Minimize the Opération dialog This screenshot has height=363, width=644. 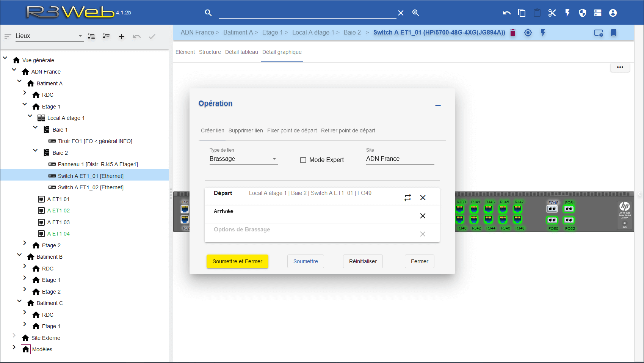coord(438,105)
